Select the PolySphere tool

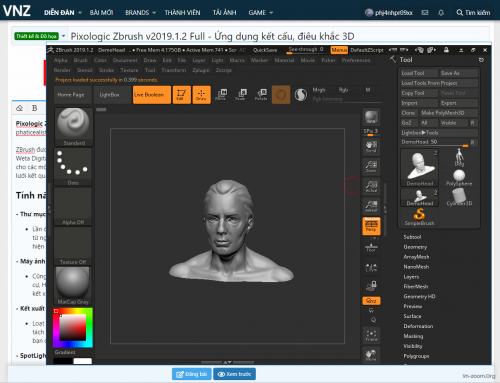point(459,178)
